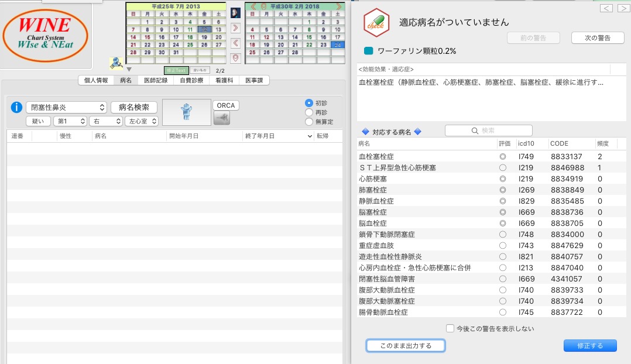This screenshot has height=364, width=631.
Task: Select the 初診 radio button
Action: click(x=309, y=103)
